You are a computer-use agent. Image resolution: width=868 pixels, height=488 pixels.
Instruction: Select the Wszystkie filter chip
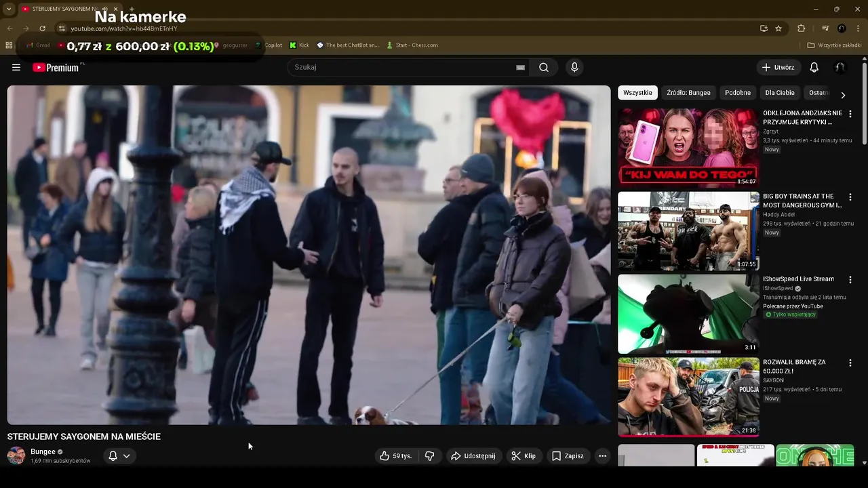[x=637, y=93]
